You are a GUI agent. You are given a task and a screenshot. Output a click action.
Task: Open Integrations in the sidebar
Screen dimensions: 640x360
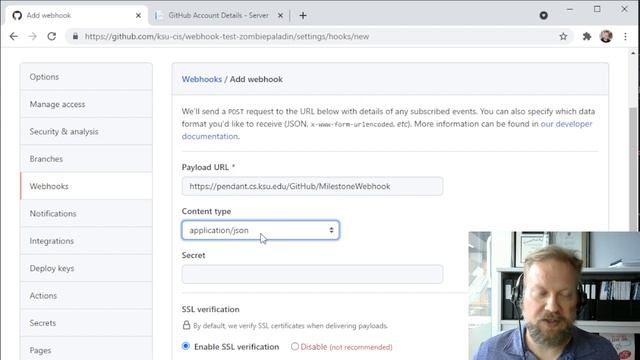[86, 241]
